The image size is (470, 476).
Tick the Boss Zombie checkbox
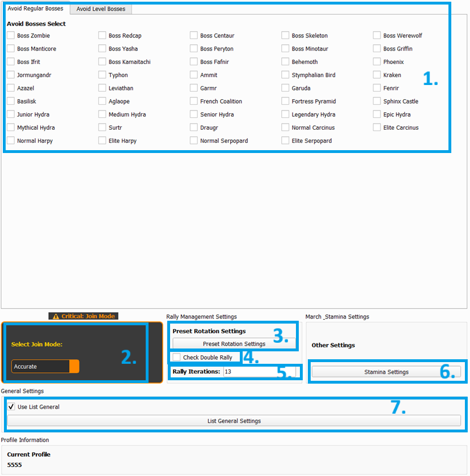(x=11, y=36)
